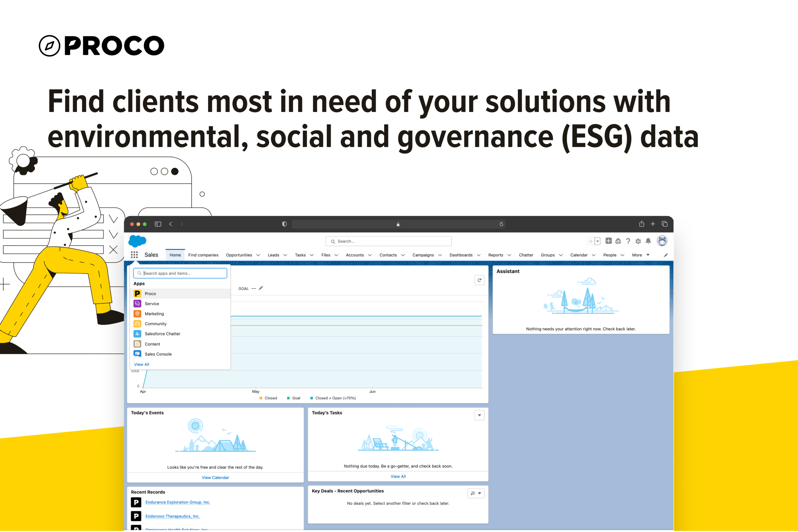Click View All under Today's Tasks
The width and height of the screenshot is (798, 532).
(x=398, y=477)
